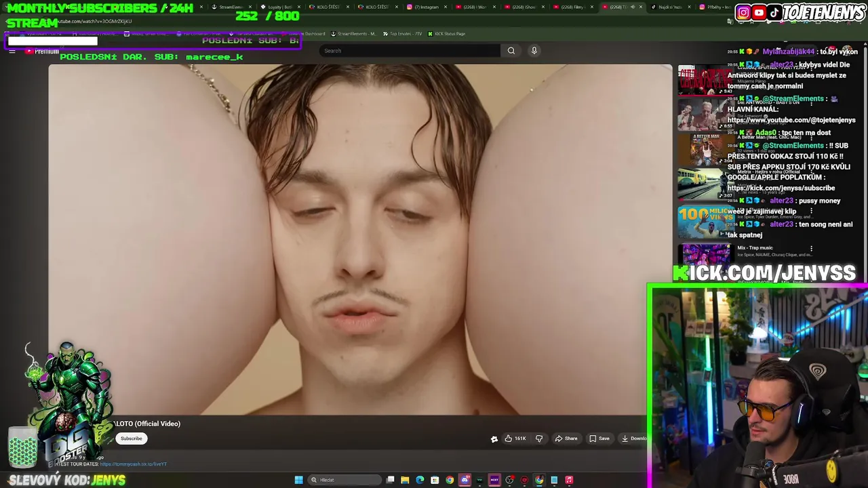Click the main video player area

tap(360, 240)
